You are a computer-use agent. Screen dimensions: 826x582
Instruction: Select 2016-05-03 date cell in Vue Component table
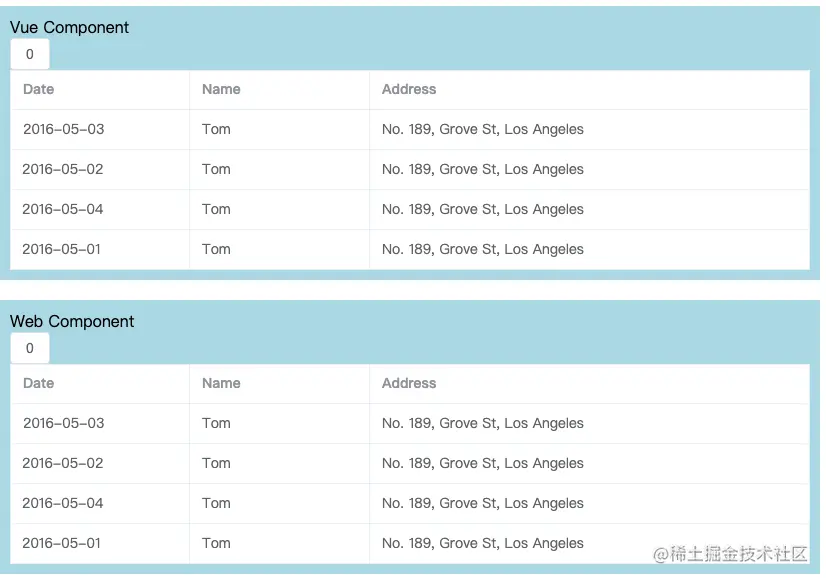[63, 129]
